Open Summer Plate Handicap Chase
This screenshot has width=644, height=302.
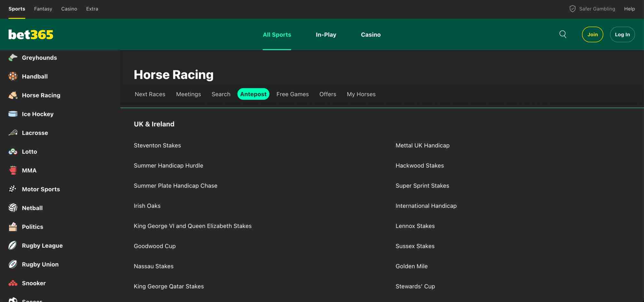pyautogui.click(x=176, y=186)
